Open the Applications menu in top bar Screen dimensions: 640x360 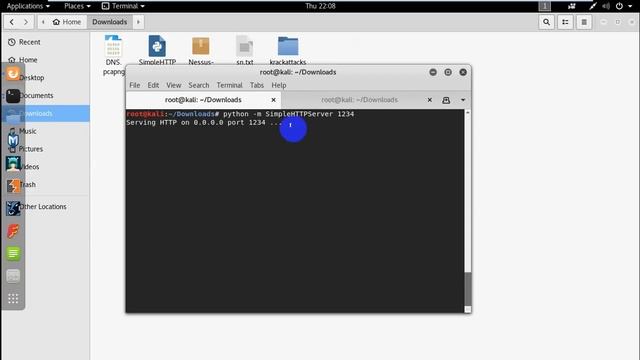pyautogui.click(x=28, y=6)
